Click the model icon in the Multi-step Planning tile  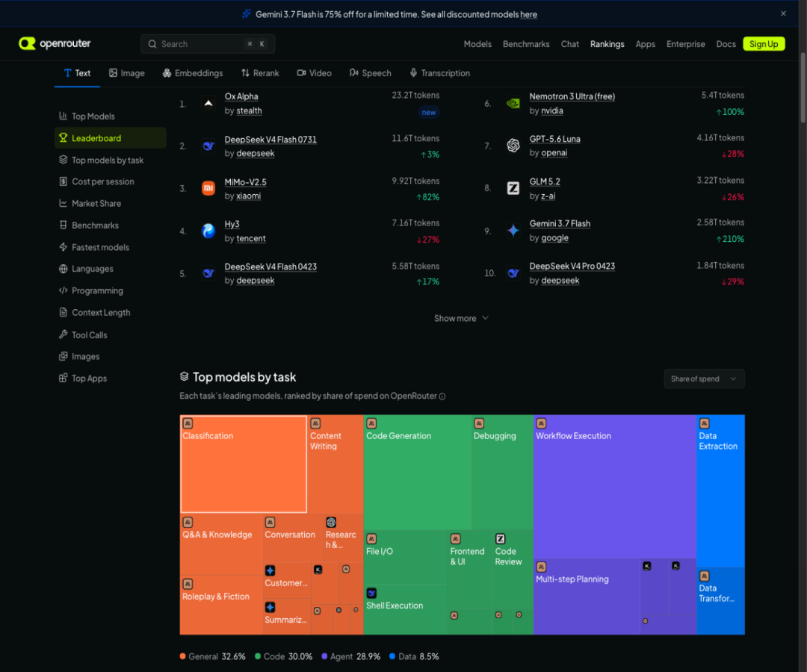541,567
